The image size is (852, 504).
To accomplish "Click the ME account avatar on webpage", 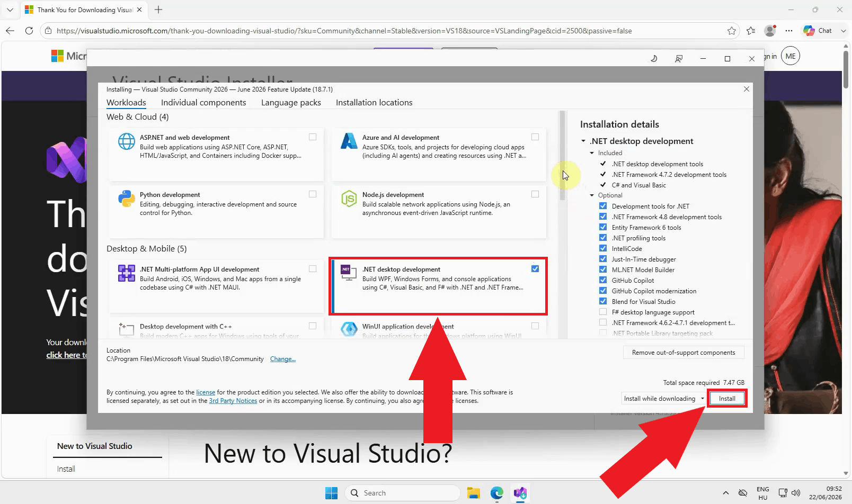I will pyautogui.click(x=791, y=56).
